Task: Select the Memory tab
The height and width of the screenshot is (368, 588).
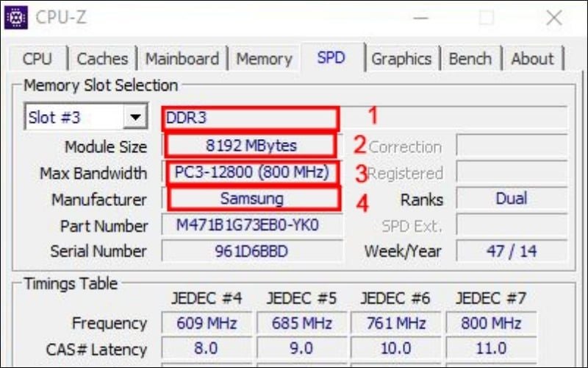Action: pos(264,59)
